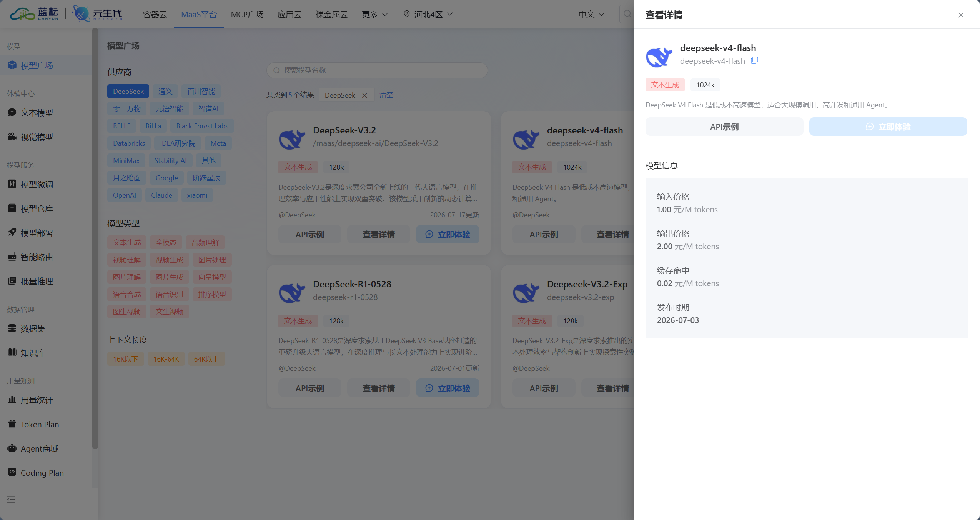Open the 中文 language dropdown
This screenshot has height=520, width=980.
click(x=592, y=14)
